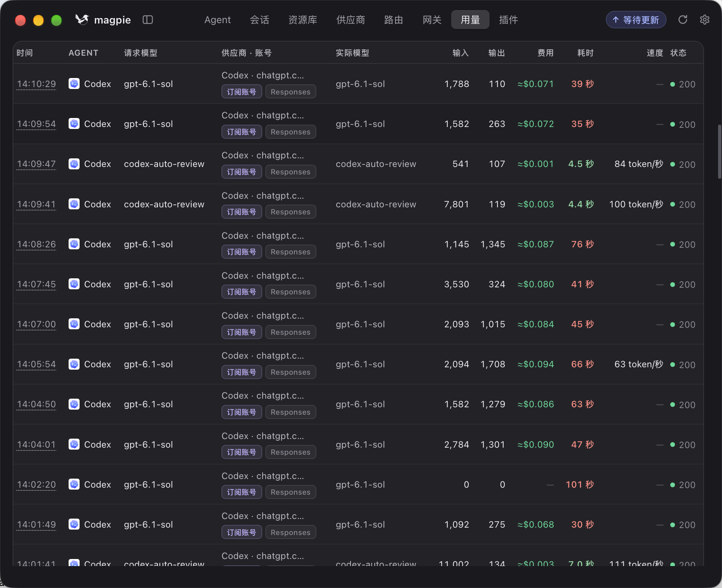Screen dimensions: 722x588
Task: Click the 14:02:20 timestamp
Action: click(x=36, y=485)
